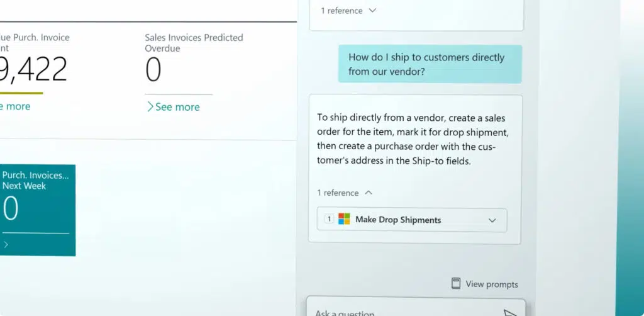Open See more under Sales Invoices Predicted Overdue
This screenshot has width=644, height=316.
pyautogui.click(x=177, y=107)
